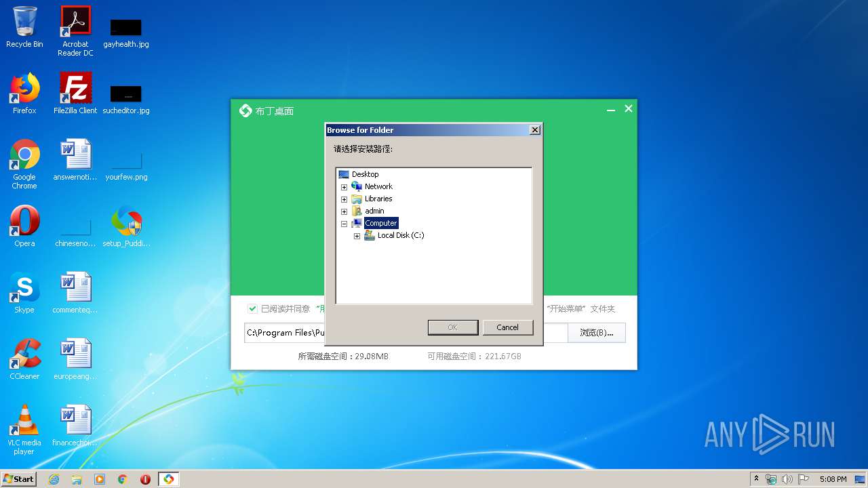The width and height of the screenshot is (868, 488).
Task: Open the Start menu
Action: tap(19, 479)
